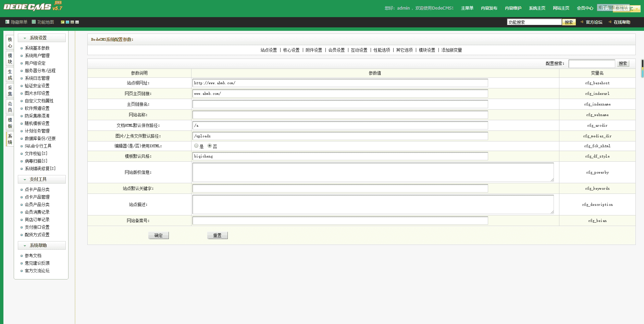Collapse the 系统帮助 sidebar section
Screen dimensions: 644x324
[42, 246]
